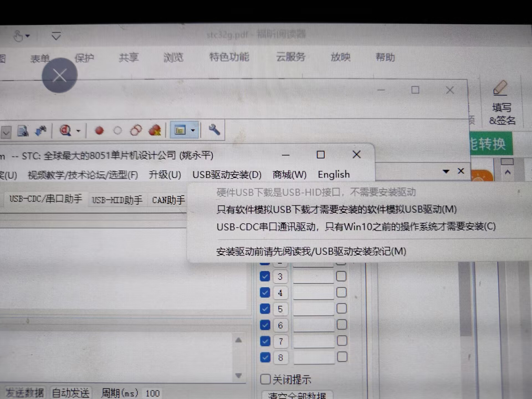Image resolution: width=532 pixels, height=399 pixels.
Task: Open 安装驱动前请先阅读我/USB驱动安装杂记(M)
Action: (x=311, y=252)
